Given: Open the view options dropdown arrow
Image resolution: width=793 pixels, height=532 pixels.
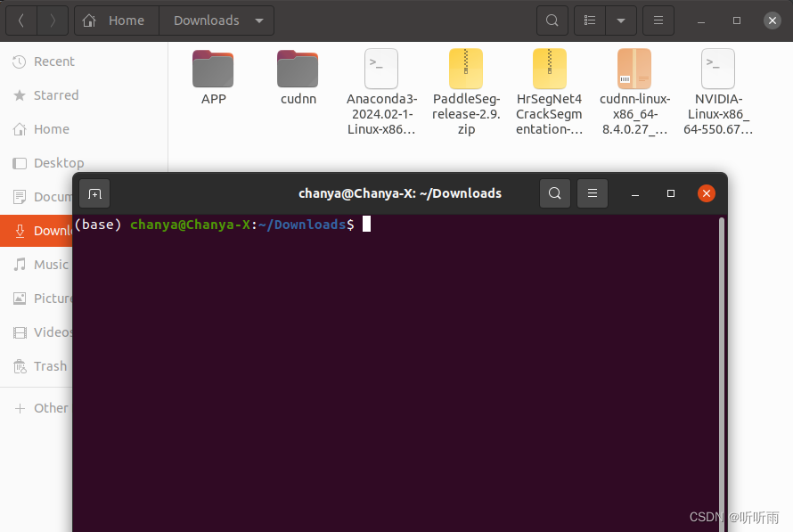Looking at the screenshot, I should pos(621,20).
